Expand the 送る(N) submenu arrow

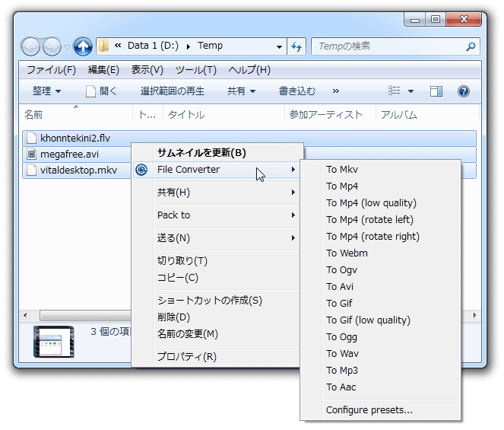click(293, 238)
